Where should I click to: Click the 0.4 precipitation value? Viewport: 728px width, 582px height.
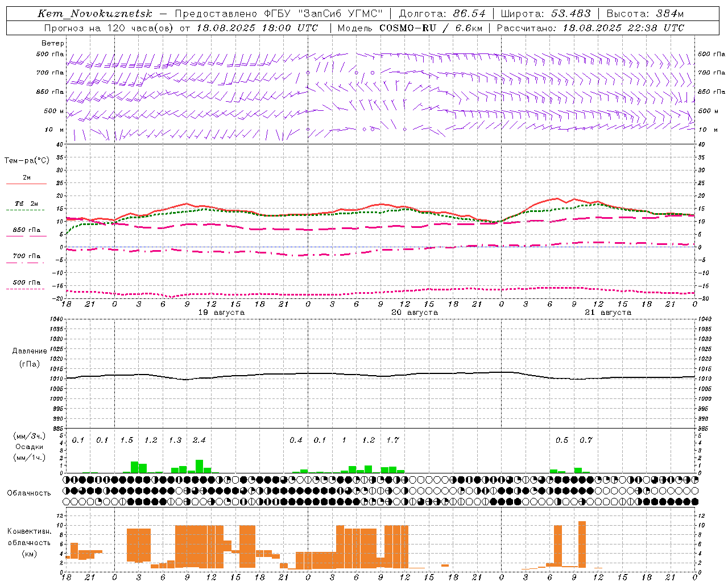(296, 440)
